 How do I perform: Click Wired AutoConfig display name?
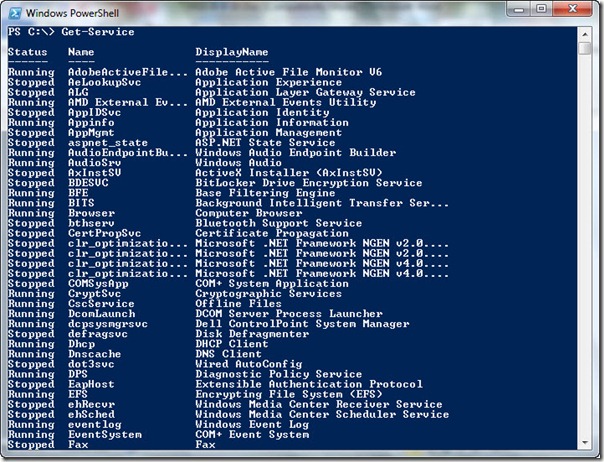[x=249, y=364]
